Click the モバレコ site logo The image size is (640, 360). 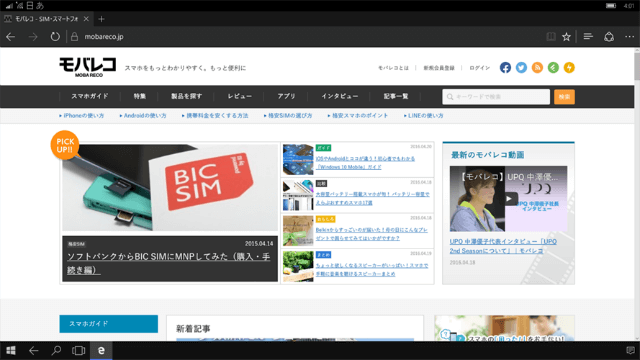coord(88,67)
